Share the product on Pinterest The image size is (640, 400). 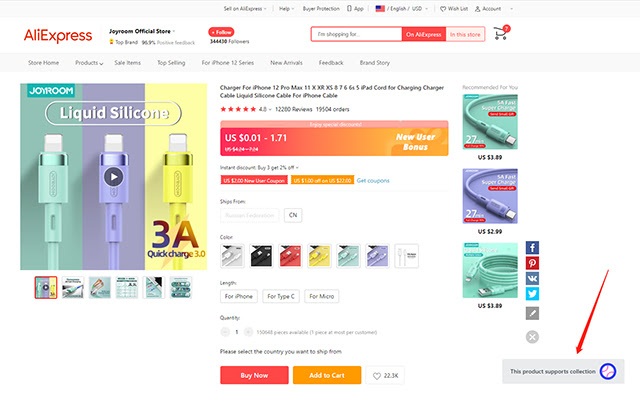point(532,262)
